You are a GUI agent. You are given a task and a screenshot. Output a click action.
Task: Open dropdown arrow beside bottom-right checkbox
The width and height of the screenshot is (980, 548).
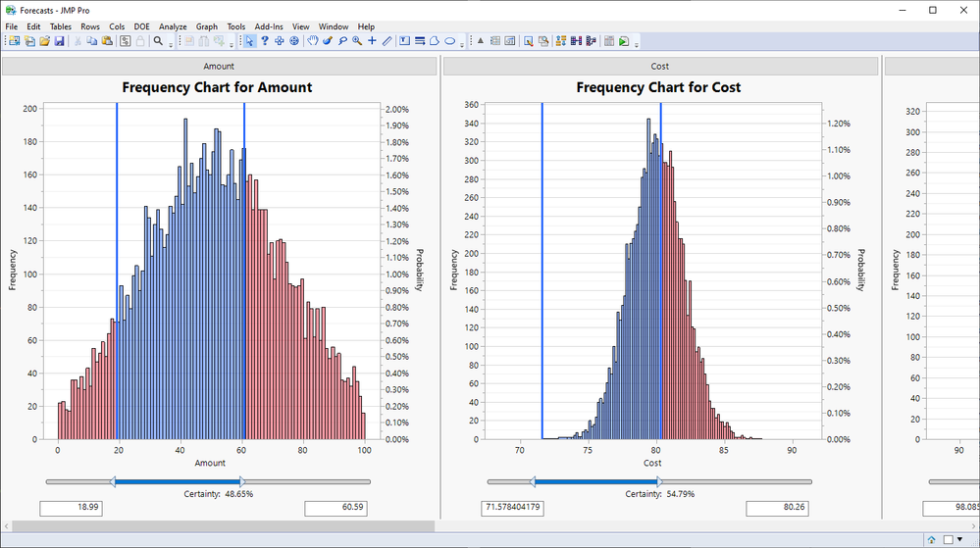pos(959,539)
